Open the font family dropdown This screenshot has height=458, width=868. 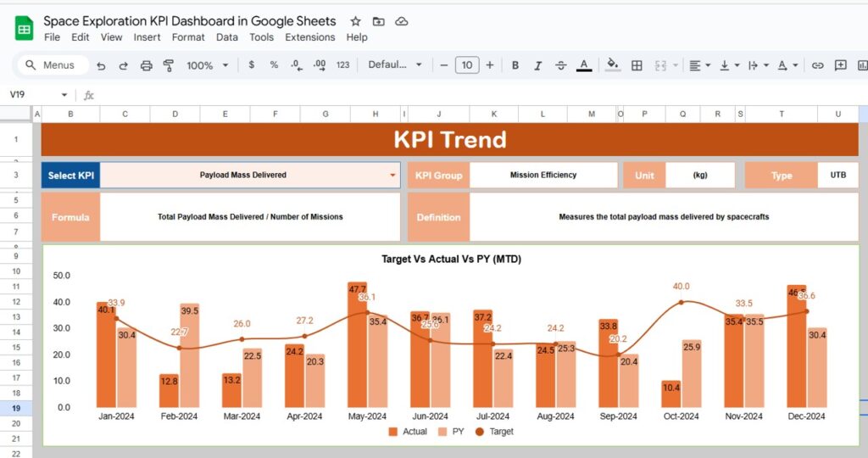coord(395,64)
